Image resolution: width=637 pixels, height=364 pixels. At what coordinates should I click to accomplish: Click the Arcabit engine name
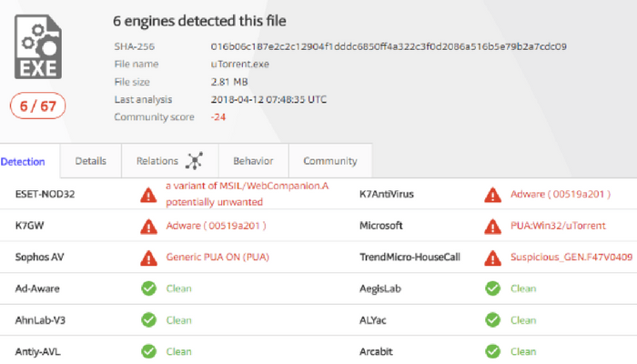pyautogui.click(x=376, y=351)
